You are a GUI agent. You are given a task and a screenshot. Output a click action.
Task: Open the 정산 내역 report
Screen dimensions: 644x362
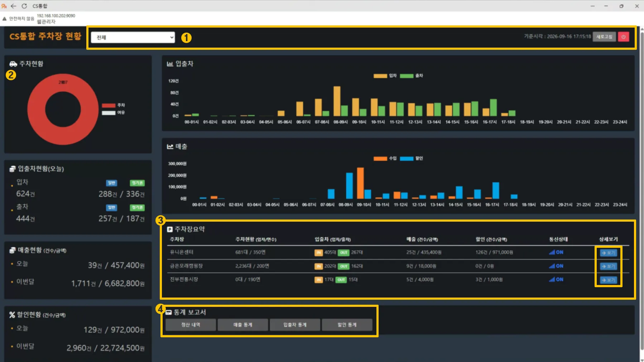click(x=191, y=325)
